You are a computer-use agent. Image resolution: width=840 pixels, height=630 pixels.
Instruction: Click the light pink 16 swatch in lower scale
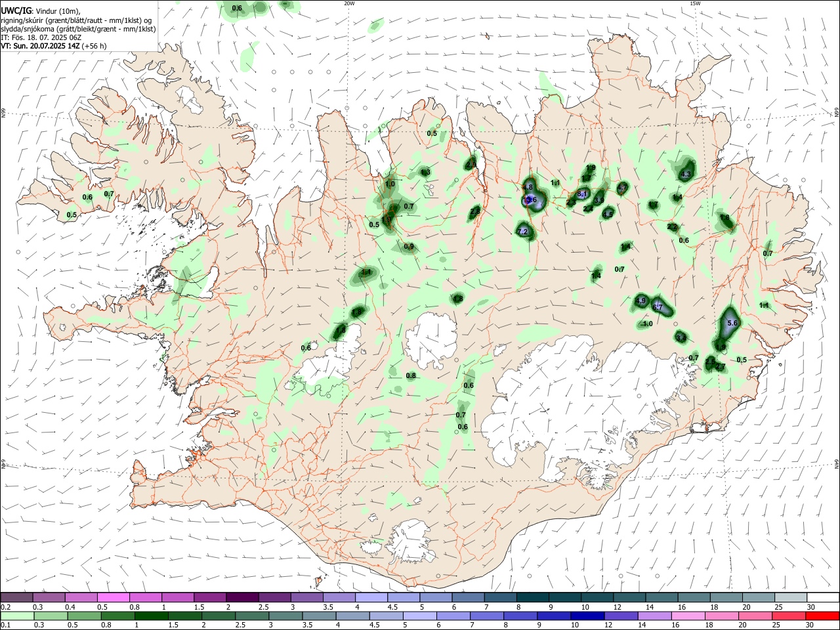(x=687, y=616)
